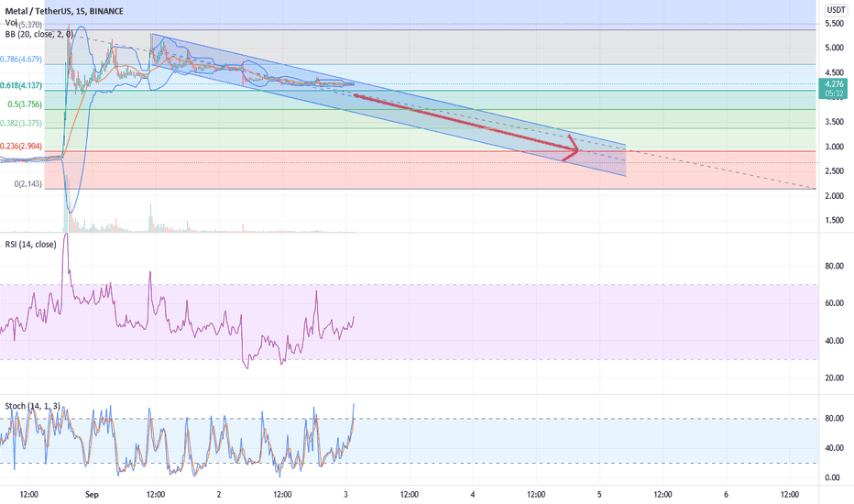Click Fibonacci level label 0.786(4.679)

click(x=21, y=60)
